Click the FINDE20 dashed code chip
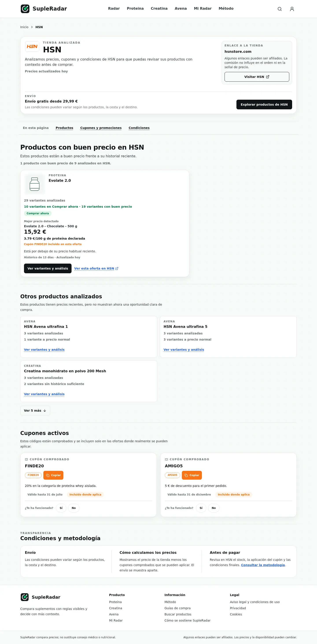Screen dimensions: 317x644 click(x=33, y=475)
